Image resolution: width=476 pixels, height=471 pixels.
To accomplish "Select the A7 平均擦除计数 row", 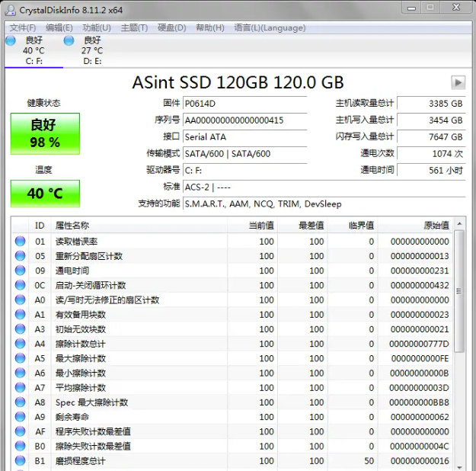I will tap(228, 388).
